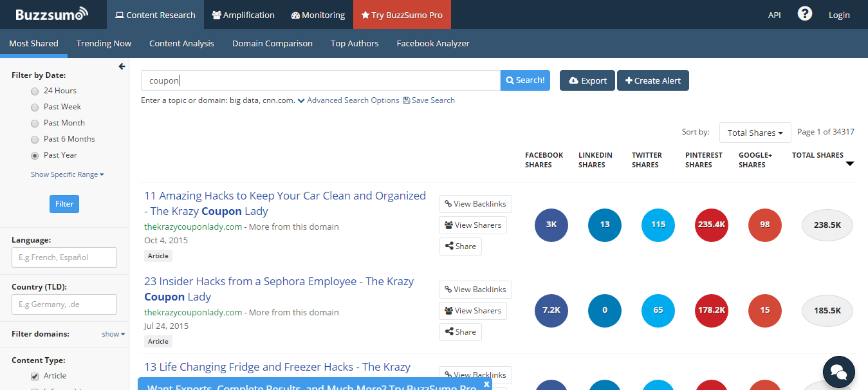Click the Country (TLD) input field
The width and height of the screenshot is (868, 390).
tap(64, 304)
